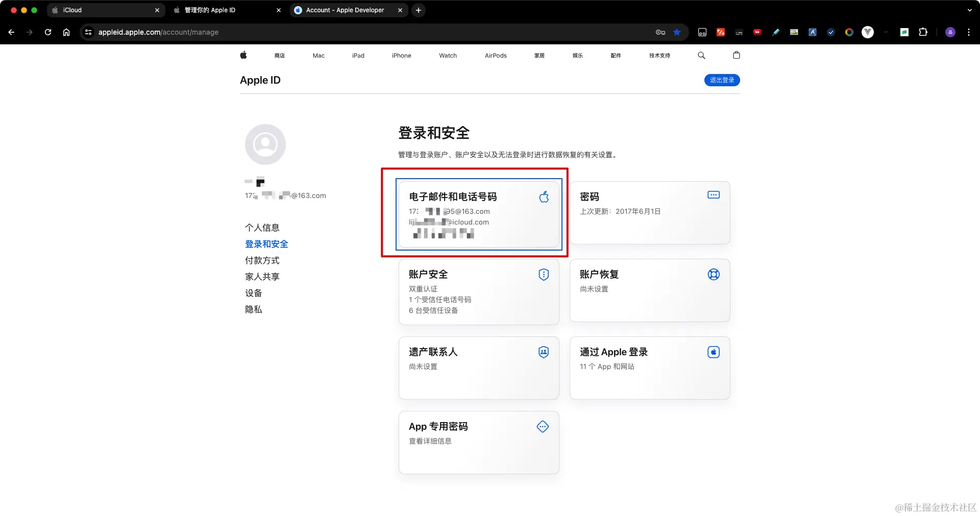980x516 pixels.
Task: Open the App 专用密码 card title
Action: coord(438,426)
